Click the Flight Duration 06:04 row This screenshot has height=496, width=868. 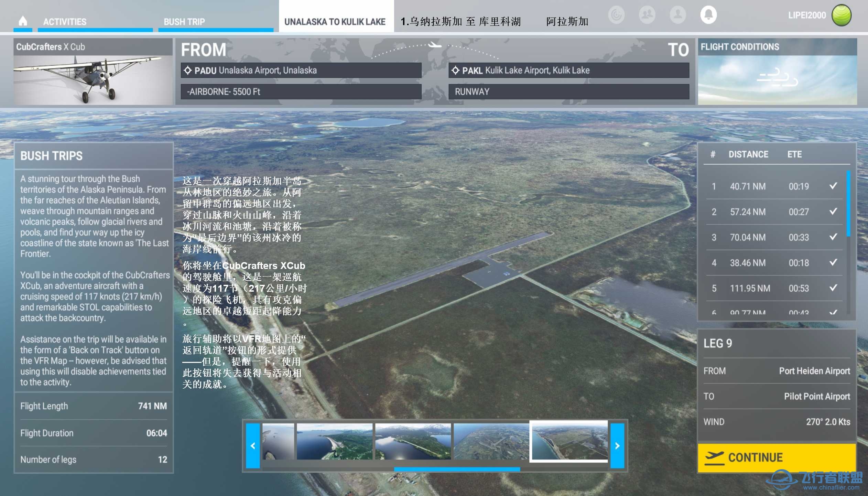94,433
